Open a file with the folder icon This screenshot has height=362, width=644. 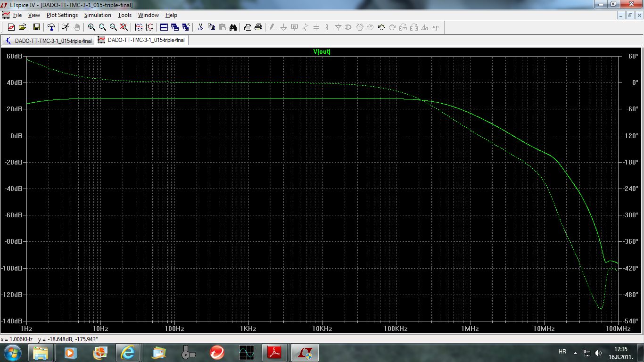coord(22,27)
